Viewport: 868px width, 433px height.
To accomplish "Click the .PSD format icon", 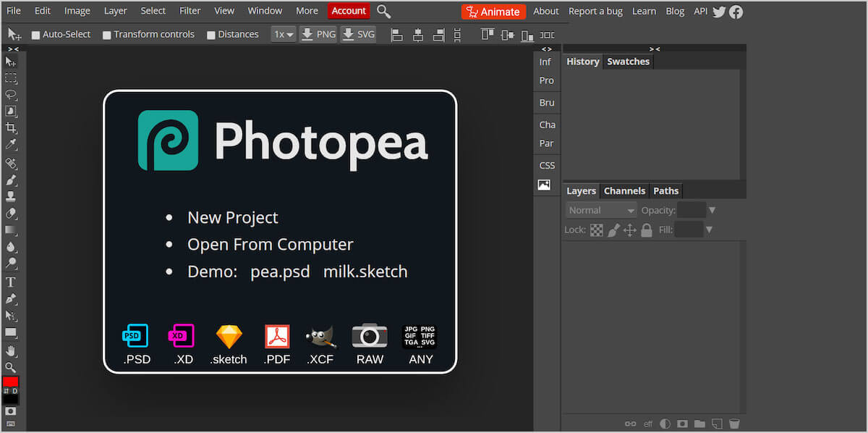I will [x=135, y=336].
